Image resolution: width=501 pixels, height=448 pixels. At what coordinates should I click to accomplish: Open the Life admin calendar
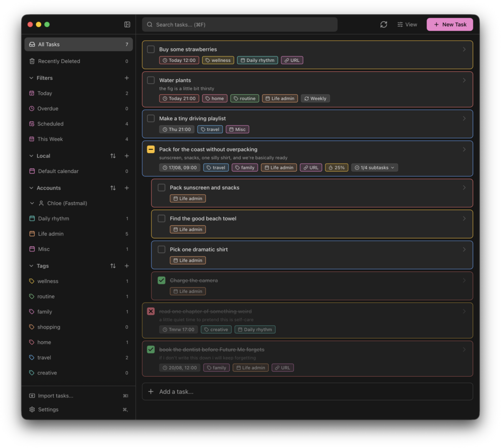pos(78,234)
